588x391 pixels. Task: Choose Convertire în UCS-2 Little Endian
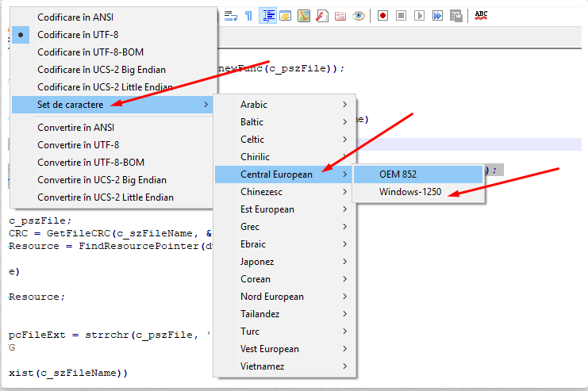click(114, 197)
